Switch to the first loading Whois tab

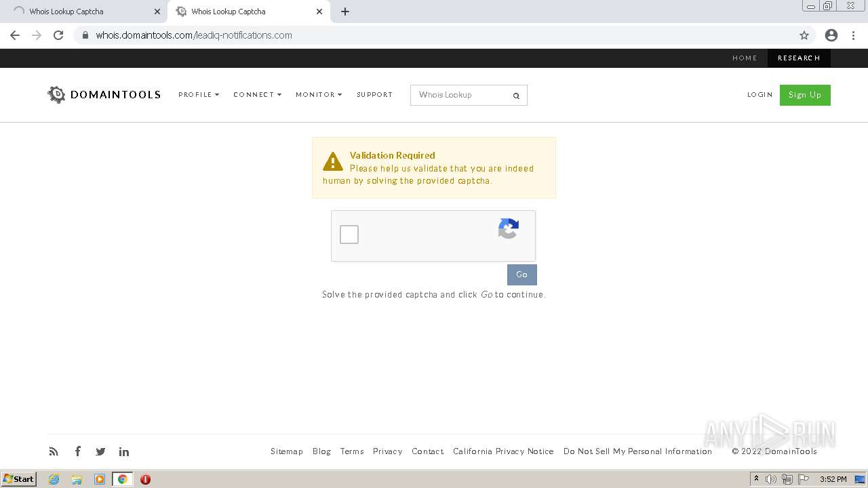84,12
